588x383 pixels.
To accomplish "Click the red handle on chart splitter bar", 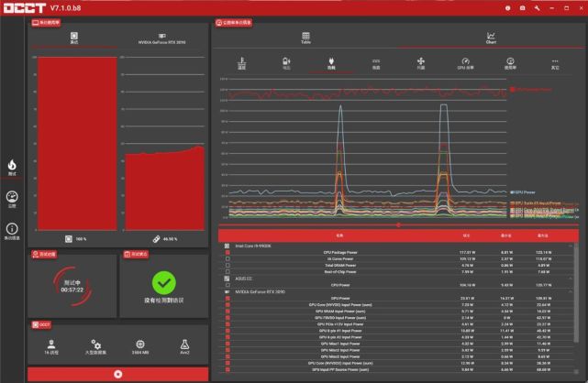I will tap(398, 225).
